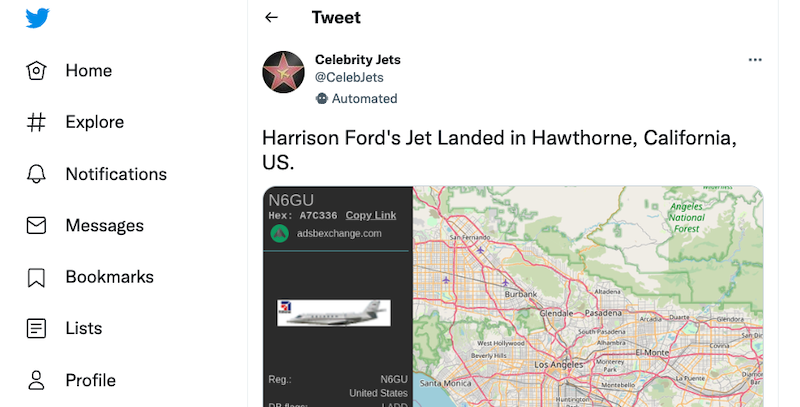Image resolution: width=800 pixels, height=407 pixels.
Task: Click the Home house icon
Action: pos(37,71)
